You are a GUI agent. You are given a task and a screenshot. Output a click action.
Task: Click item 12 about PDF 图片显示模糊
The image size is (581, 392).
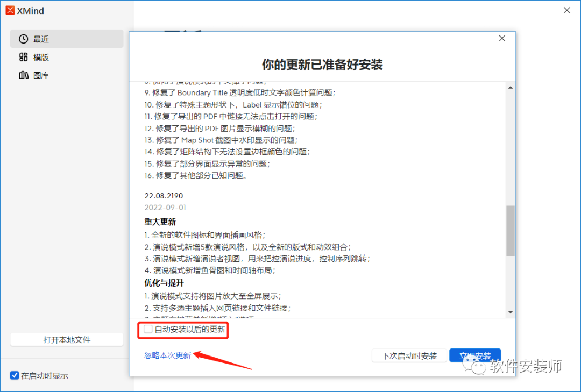[x=219, y=129]
